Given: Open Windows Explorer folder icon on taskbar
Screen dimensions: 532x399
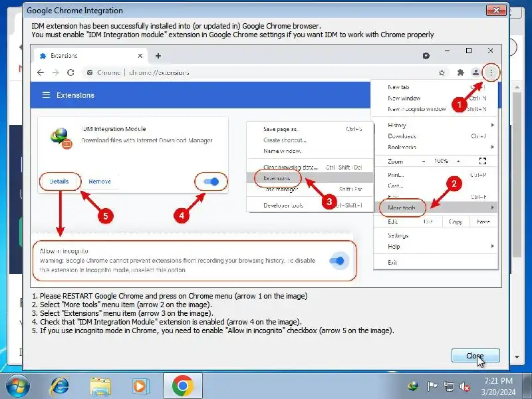Looking at the screenshot, I should [100, 386].
